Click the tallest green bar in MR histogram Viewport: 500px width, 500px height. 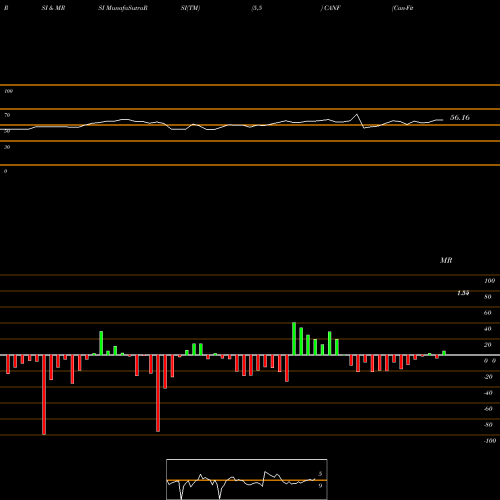coord(294,339)
